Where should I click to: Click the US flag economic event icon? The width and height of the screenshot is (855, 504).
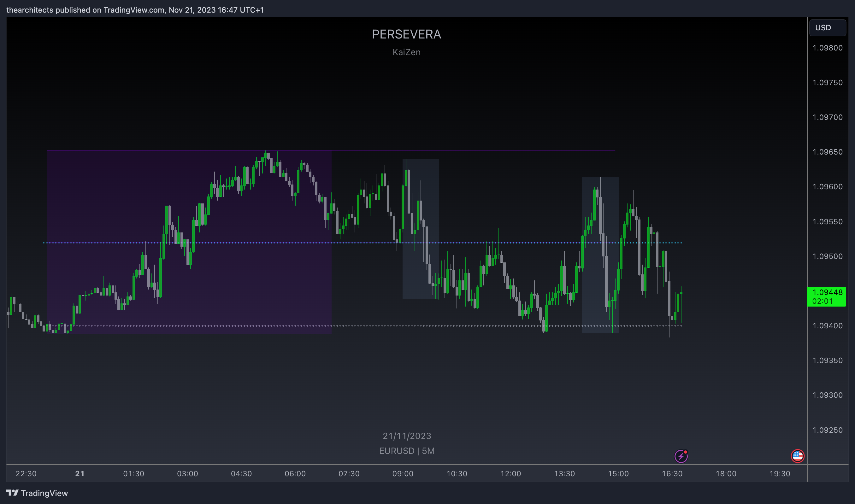coord(797,456)
